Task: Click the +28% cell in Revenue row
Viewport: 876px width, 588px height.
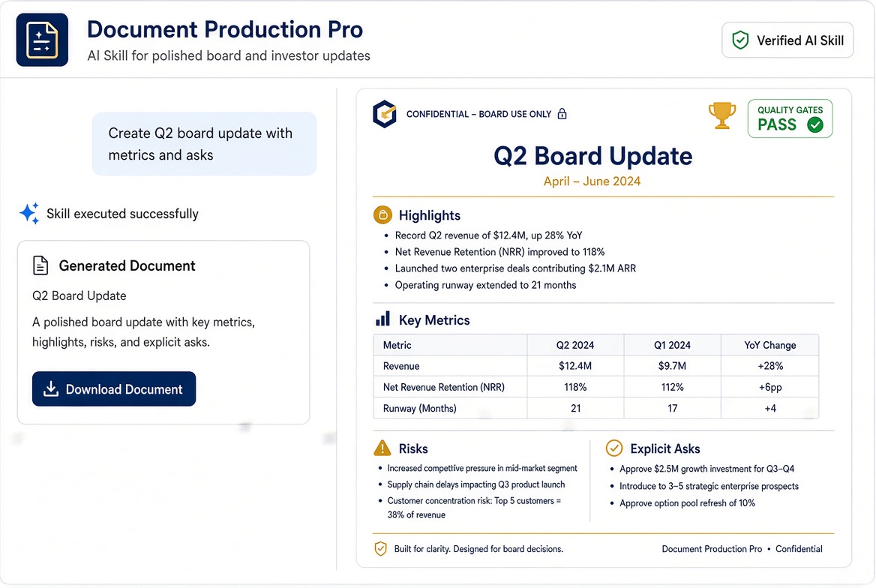Action: point(769,366)
